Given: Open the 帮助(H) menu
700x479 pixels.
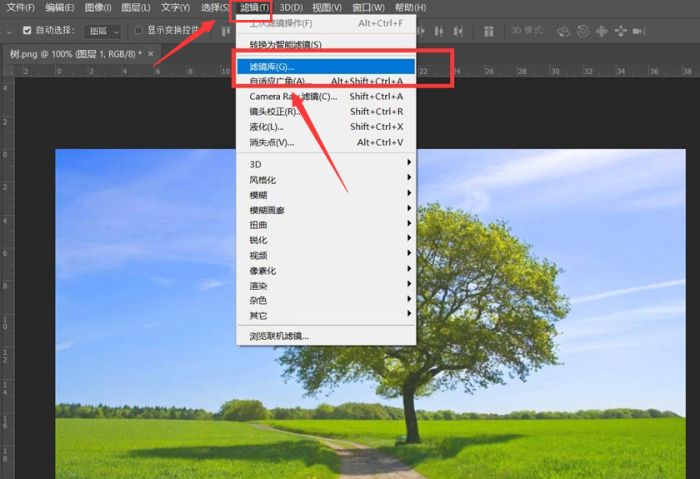Looking at the screenshot, I should 410,8.
